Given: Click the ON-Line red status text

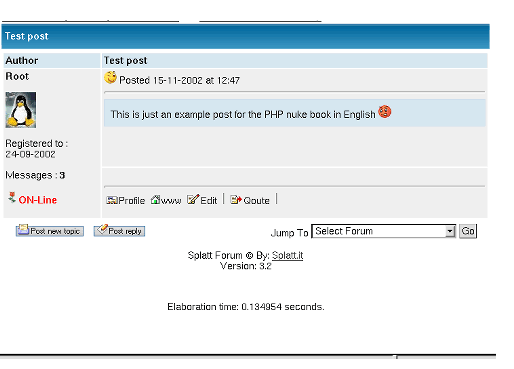Looking at the screenshot, I should click(x=38, y=200).
